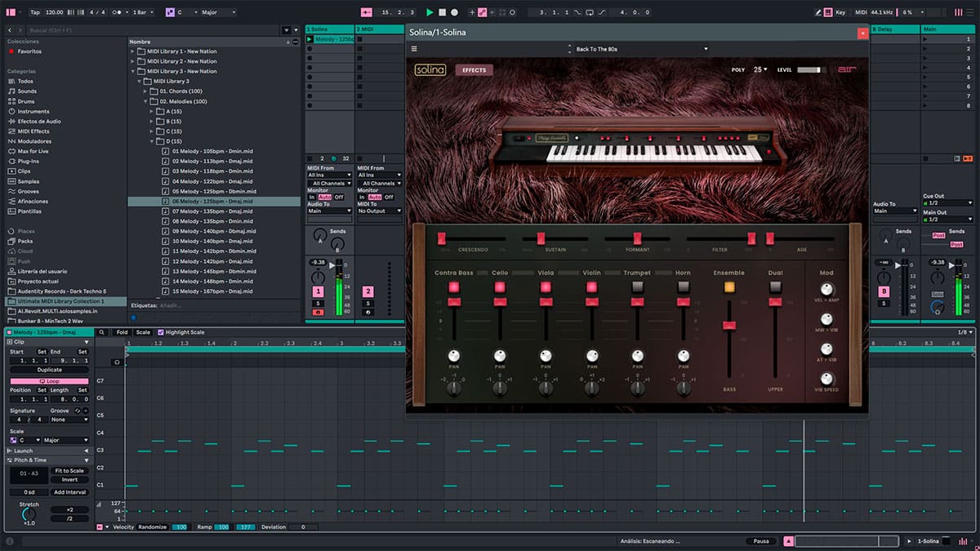The width and height of the screenshot is (980, 551).
Task: Click the magnifier icon in clip editor
Action: point(101,332)
